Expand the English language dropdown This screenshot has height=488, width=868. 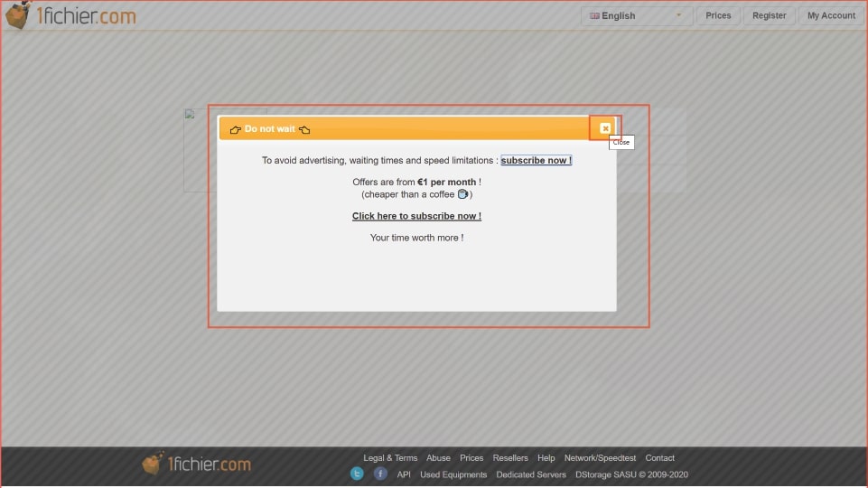pyautogui.click(x=637, y=15)
